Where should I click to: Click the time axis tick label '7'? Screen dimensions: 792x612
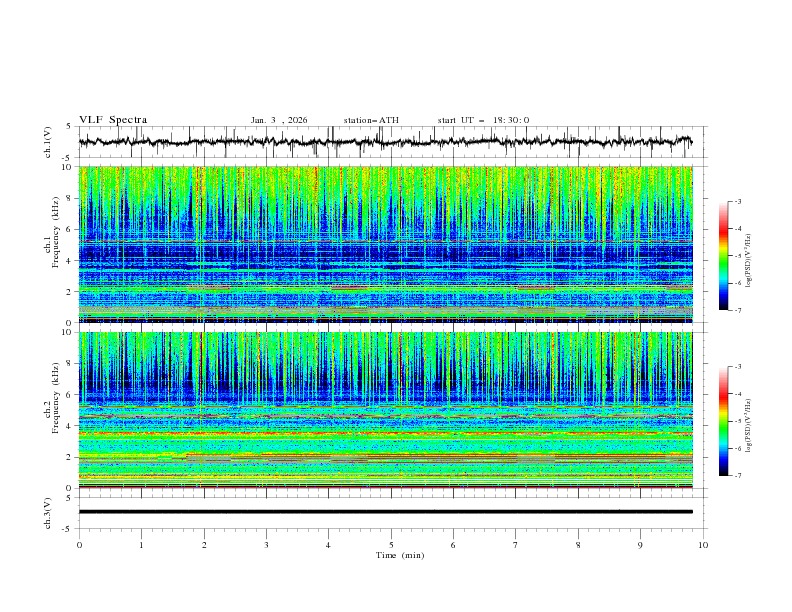[x=516, y=545]
